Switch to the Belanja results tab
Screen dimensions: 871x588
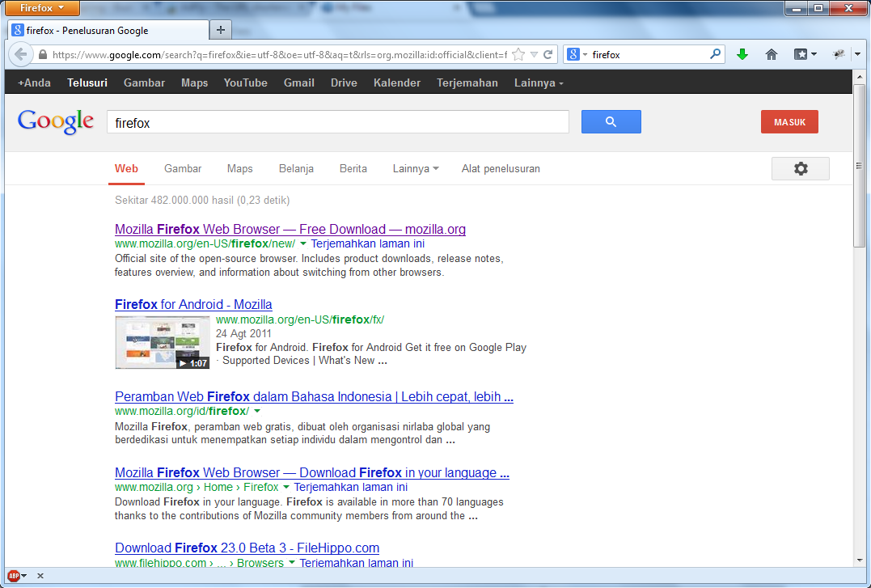coord(296,168)
